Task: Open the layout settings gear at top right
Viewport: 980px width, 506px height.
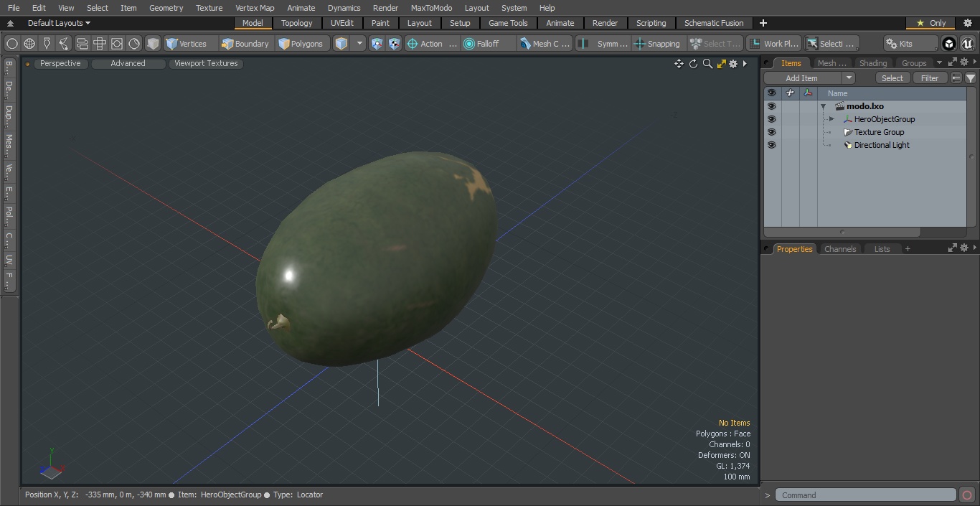Action: (x=967, y=23)
